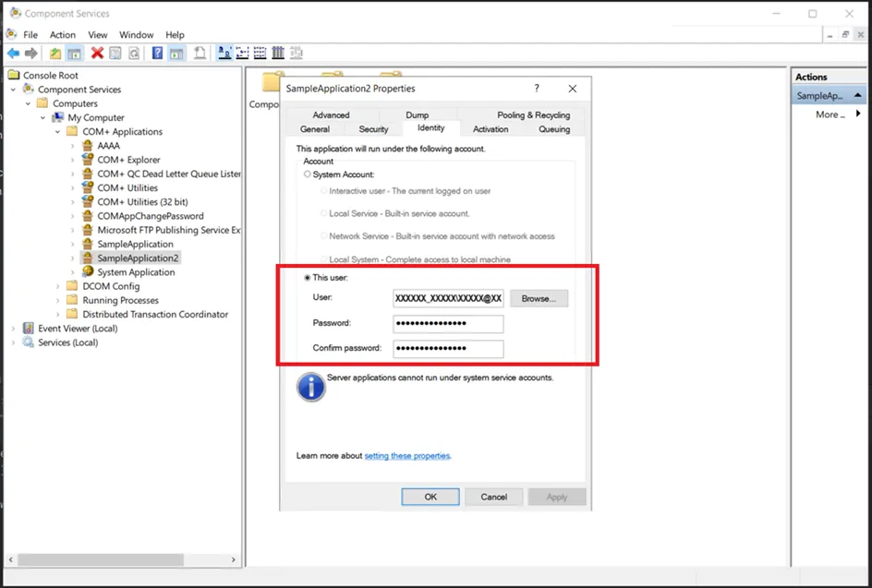
Task: Click the Cancel button
Action: [494, 497]
